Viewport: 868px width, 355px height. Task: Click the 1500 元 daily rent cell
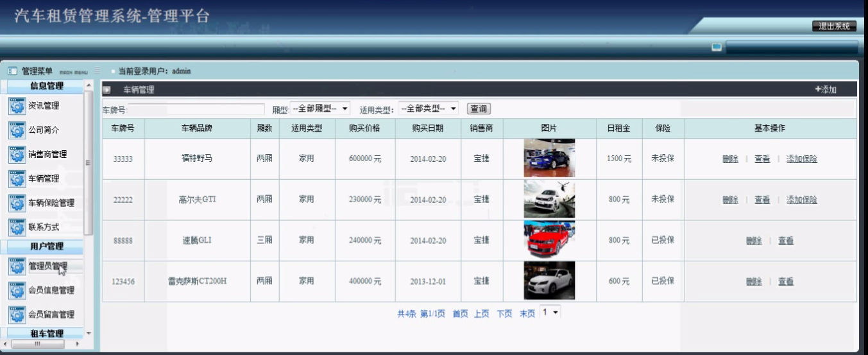(x=619, y=159)
